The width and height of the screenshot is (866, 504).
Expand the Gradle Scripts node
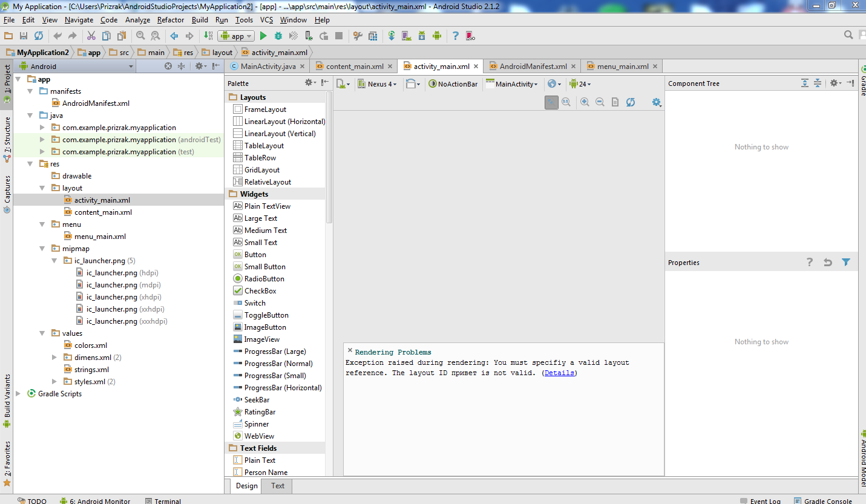tap(18, 393)
